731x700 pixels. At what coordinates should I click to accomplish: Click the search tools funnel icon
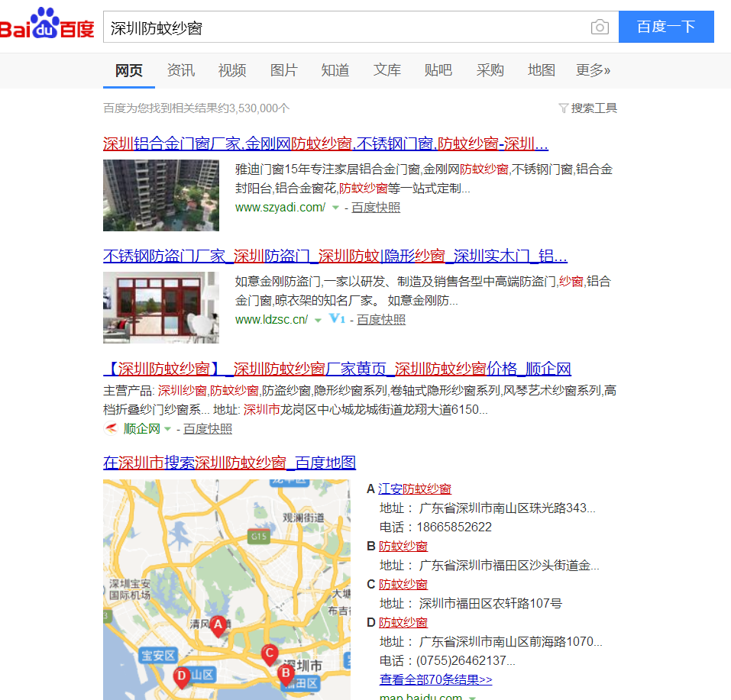pos(563,108)
